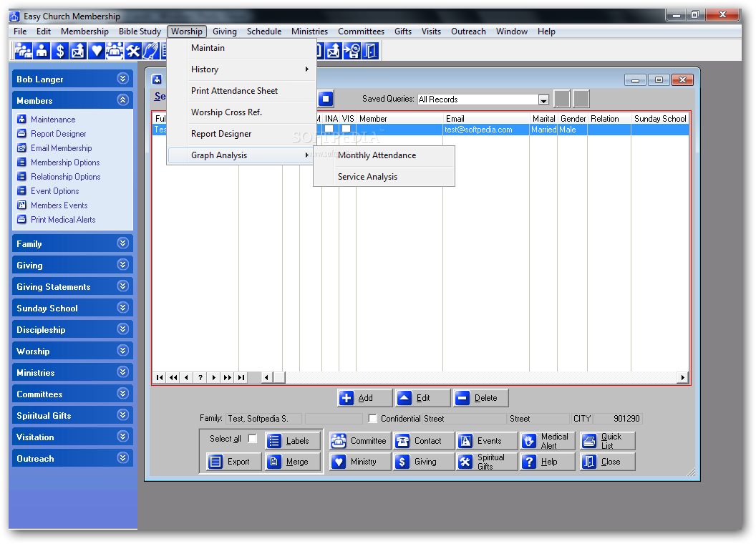Click the single member toolbar icon
This screenshot has height=544, width=756.
(x=42, y=50)
